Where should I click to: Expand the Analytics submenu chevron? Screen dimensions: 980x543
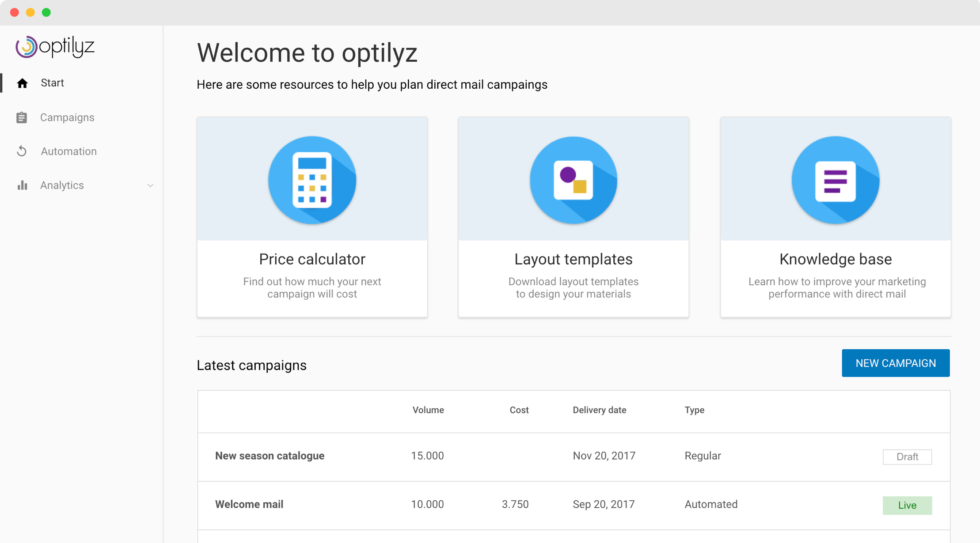tap(150, 185)
